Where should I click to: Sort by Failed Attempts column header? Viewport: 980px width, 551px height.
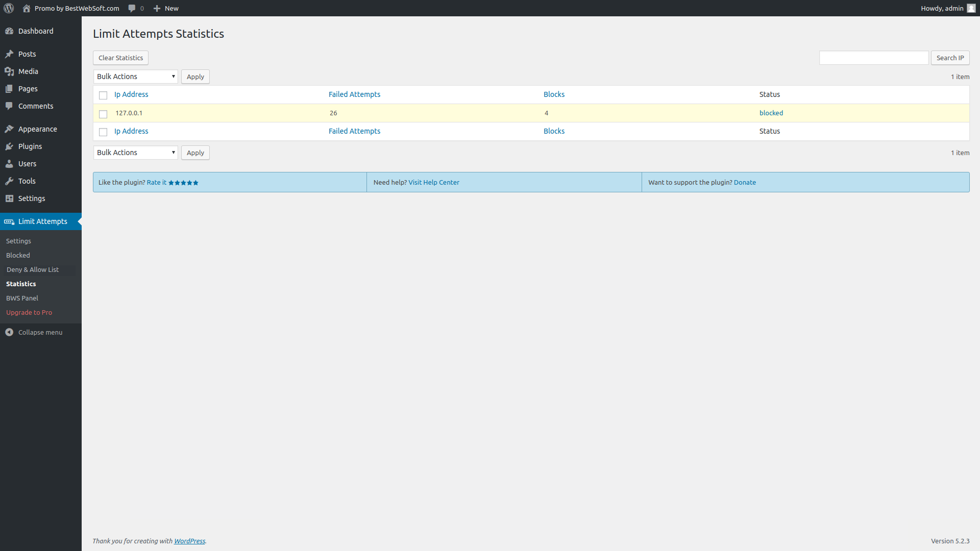[x=354, y=94]
